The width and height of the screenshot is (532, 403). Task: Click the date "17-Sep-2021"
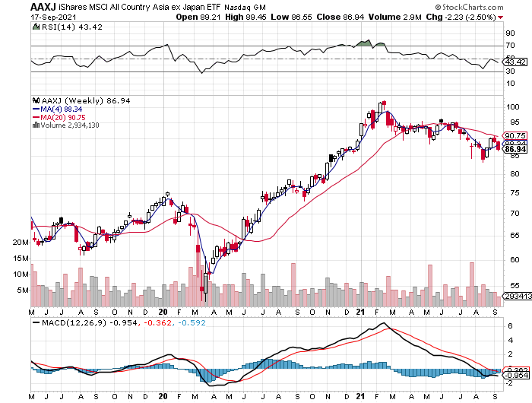[x=53, y=17]
